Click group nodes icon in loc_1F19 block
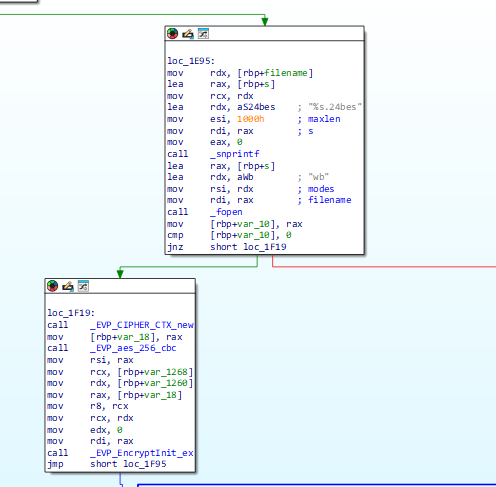Screen dimensions: 496x487 83,286
